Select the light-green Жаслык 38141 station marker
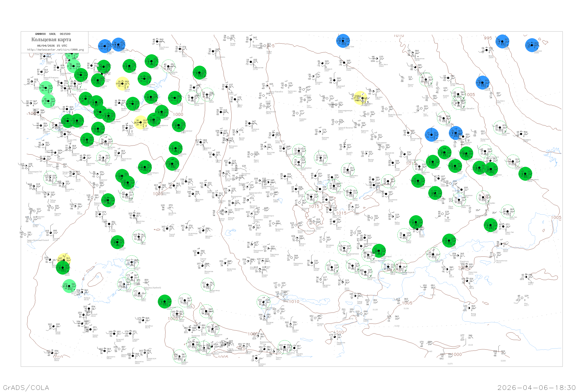588x392 pixels. click(x=69, y=286)
